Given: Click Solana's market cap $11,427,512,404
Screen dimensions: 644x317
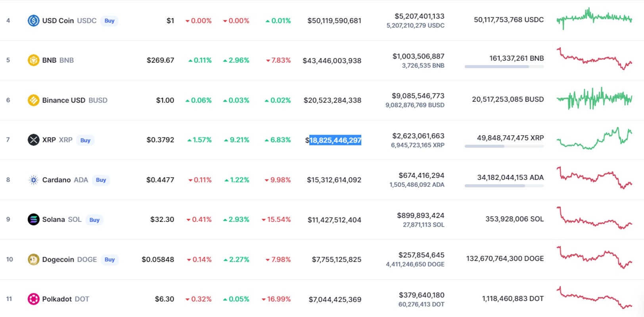Looking at the screenshot, I should tap(334, 220).
